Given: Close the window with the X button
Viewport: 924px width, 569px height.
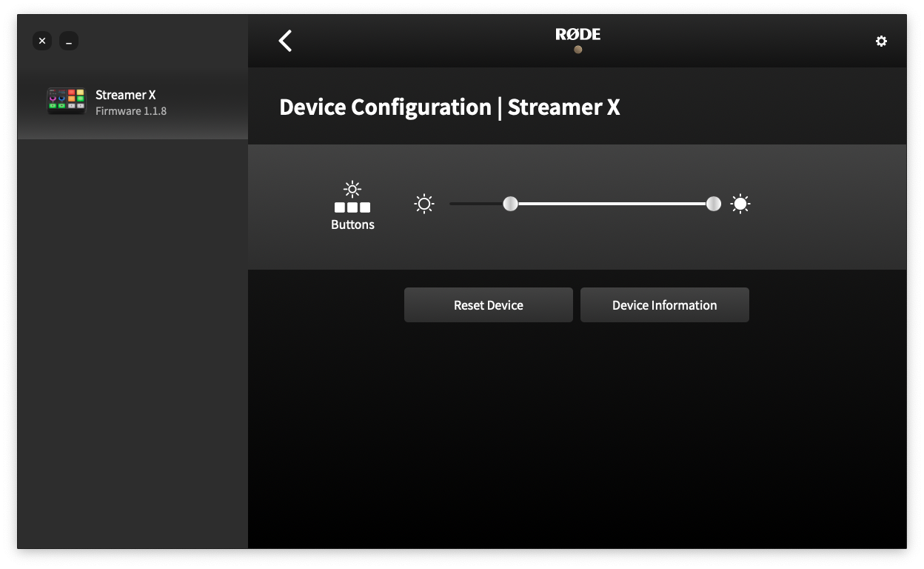Looking at the screenshot, I should tap(42, 41).
